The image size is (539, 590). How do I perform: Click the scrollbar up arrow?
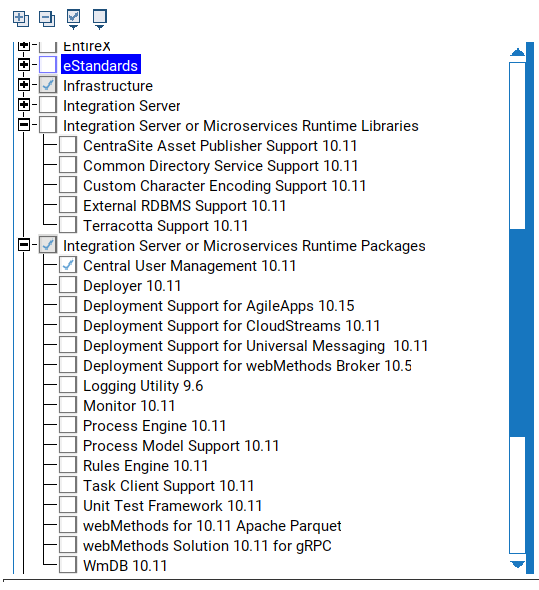[x=518, y=52]
